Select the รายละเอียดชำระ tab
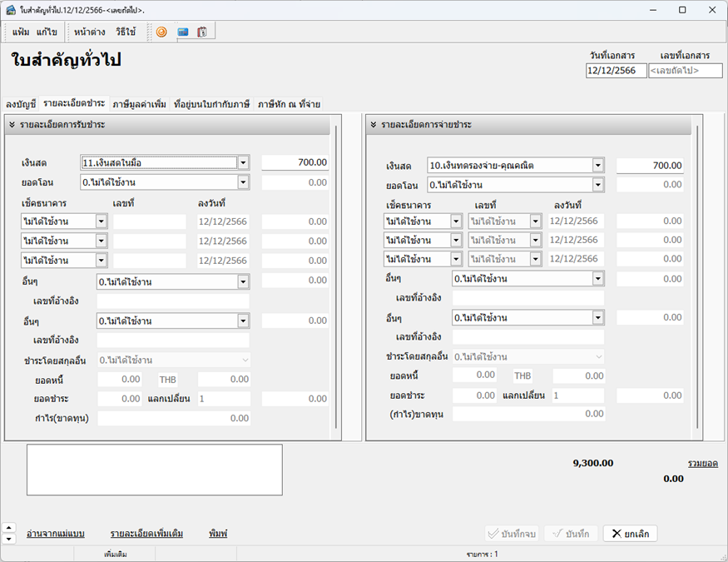 (x=74, y=103)
